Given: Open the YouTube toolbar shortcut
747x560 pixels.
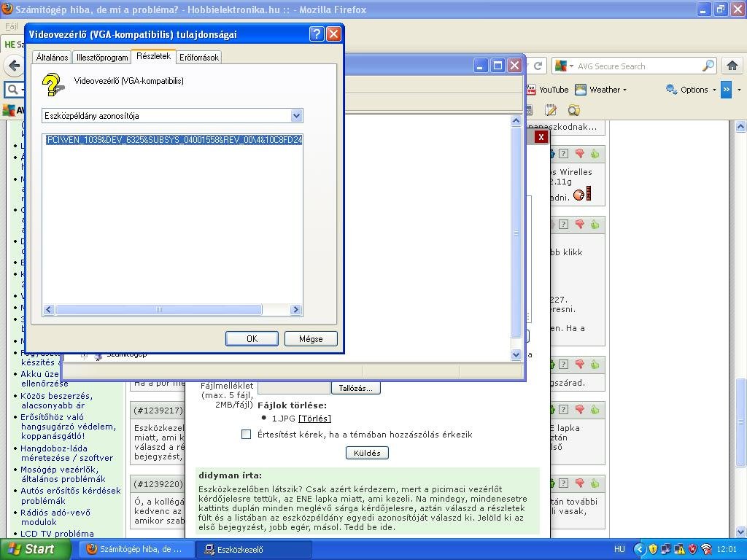Looking at the screenshot, I should point(547,90).
